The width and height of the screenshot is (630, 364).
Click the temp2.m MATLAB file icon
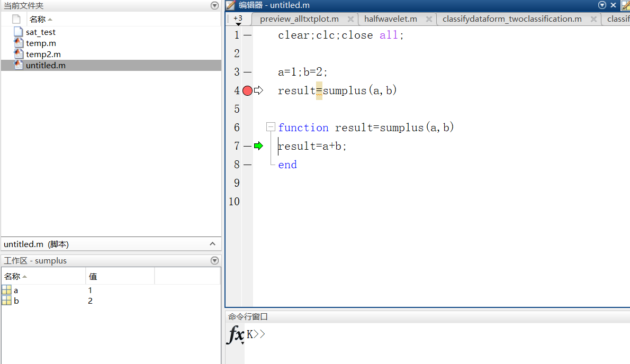[x=19, y=54]
